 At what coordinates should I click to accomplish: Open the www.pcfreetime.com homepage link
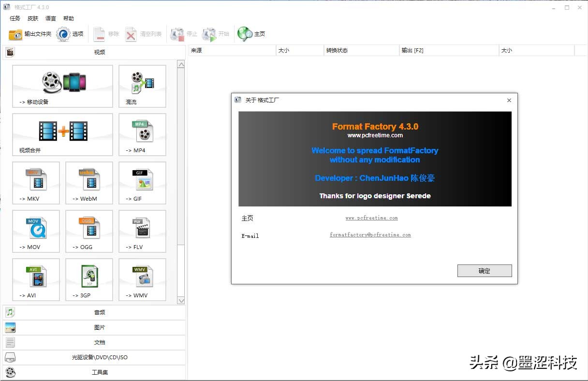point(371,218)
